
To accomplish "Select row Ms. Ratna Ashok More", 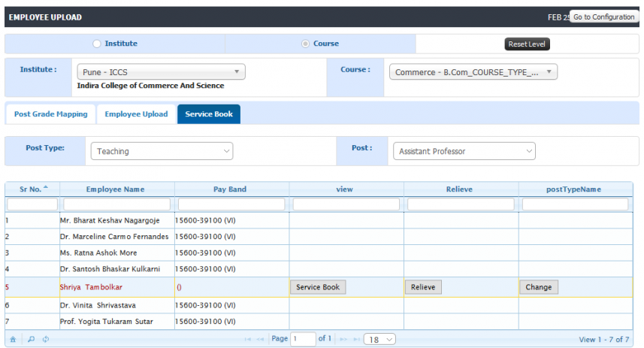I will point(319,253).
